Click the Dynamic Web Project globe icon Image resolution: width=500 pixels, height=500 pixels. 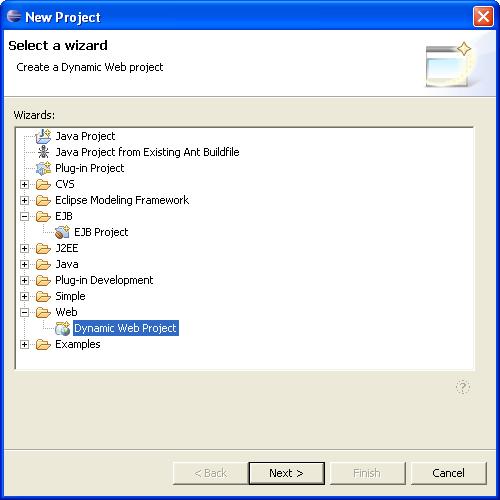62,328
